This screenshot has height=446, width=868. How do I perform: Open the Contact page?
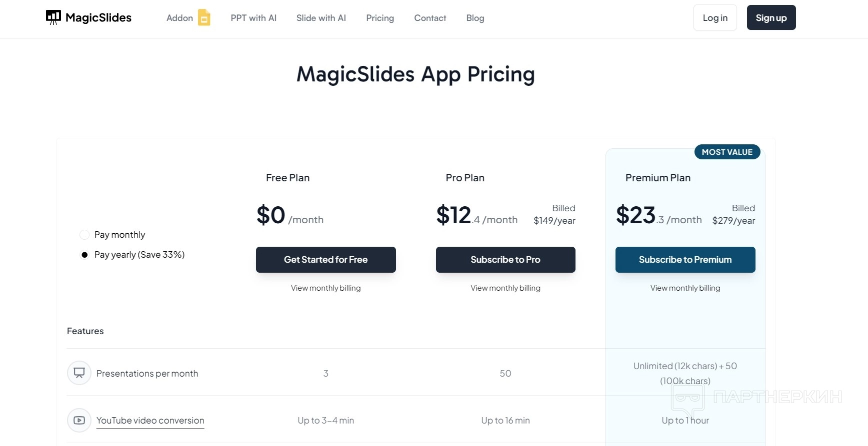click(430, 18)
